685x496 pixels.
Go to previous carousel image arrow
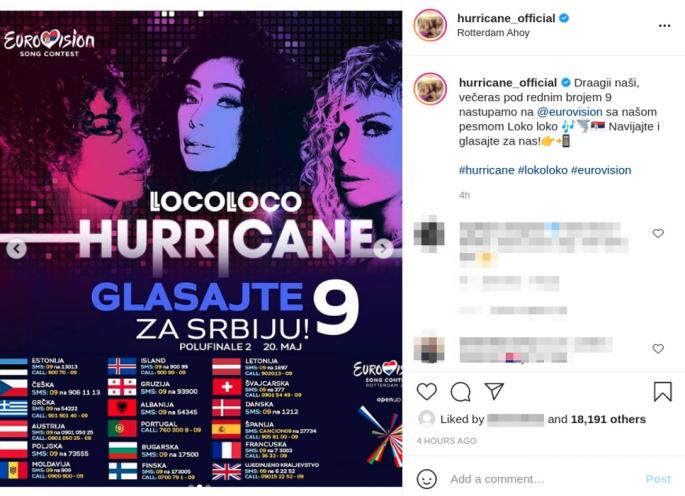pyautogui.click(x=17, y=249)
